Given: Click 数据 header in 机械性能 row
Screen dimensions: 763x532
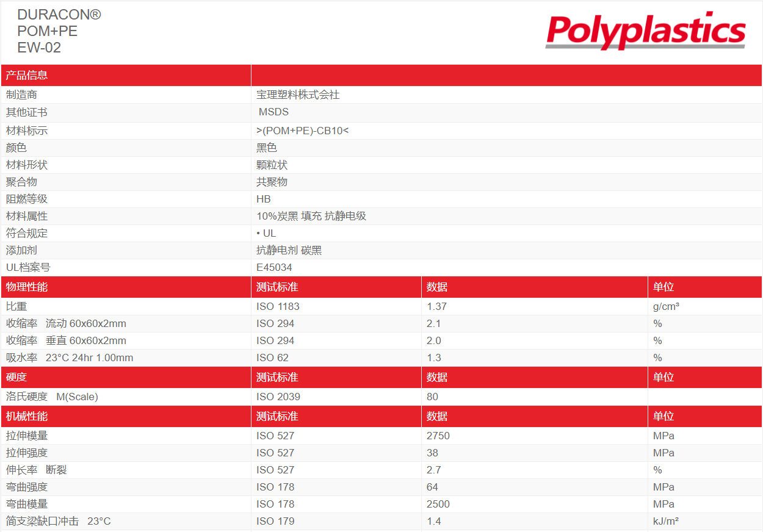Looking at the screenshot, I should (x=437, y=416).
